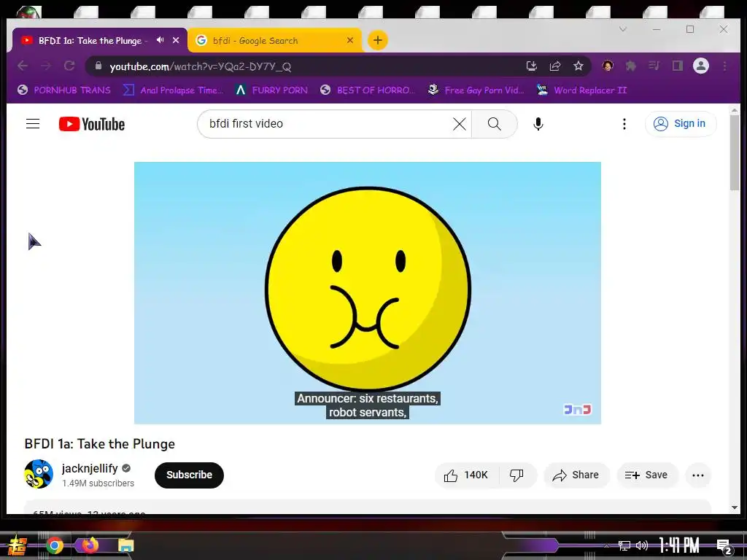
Task: Open Chrome three-dot menu
Action: pos(724,66)
